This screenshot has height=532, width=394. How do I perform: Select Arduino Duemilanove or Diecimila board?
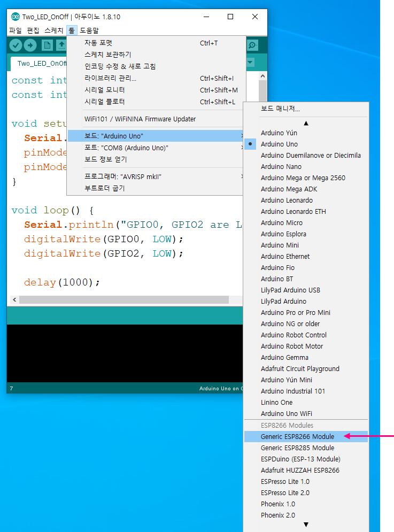(306, 155)
